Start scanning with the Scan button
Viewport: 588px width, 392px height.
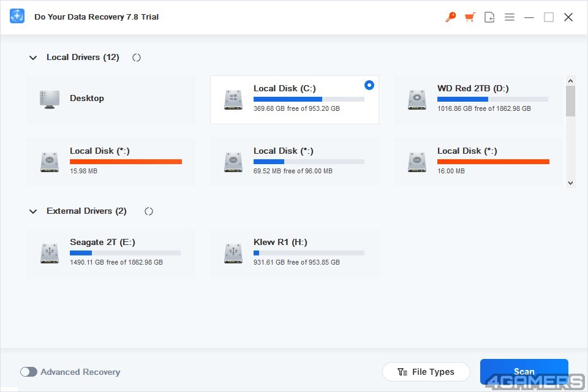tap(524, 371)
